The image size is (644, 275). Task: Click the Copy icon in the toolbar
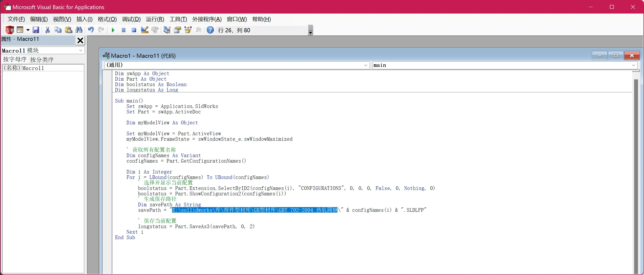[58, 30]
